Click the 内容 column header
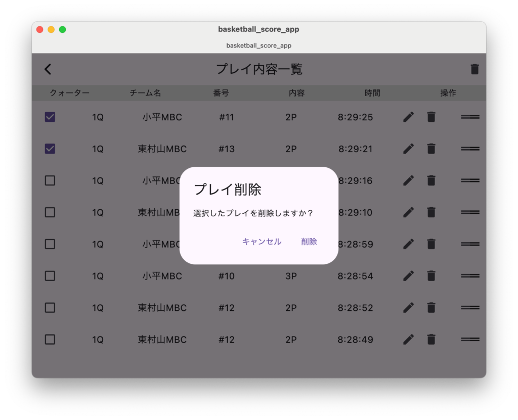Viewport: 518px width, 420px height. point(296,93)
